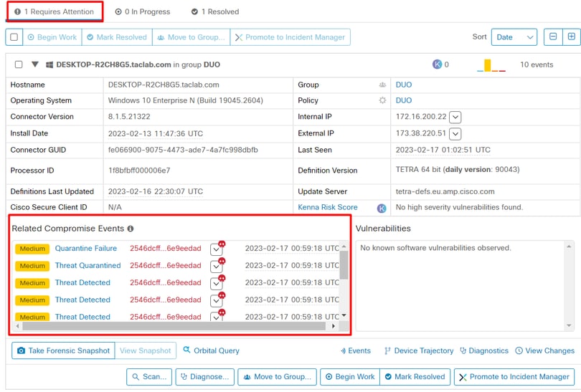
Task: Click the Kenna icon beside Kenna Risk Score
Action: (x=382, y=209)
